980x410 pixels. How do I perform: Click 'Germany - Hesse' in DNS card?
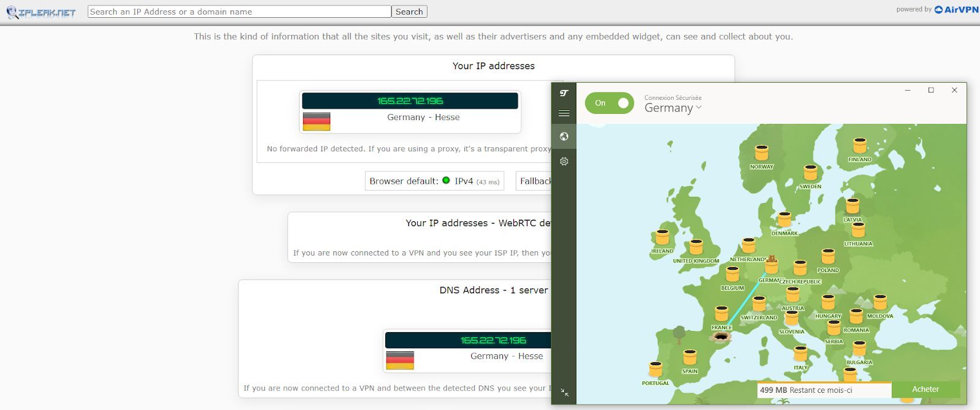click(x=507, y=356)
